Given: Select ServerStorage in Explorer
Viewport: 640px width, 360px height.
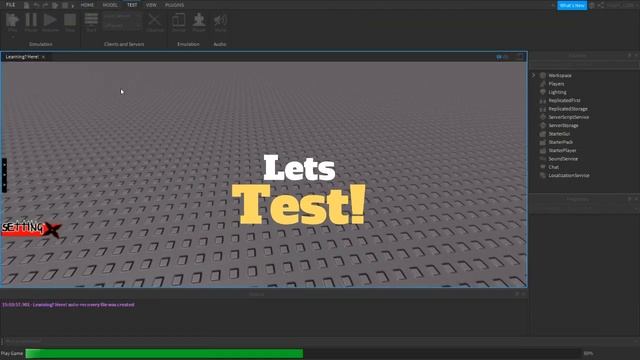Looking at the screenshot, I should click(563, 125).
